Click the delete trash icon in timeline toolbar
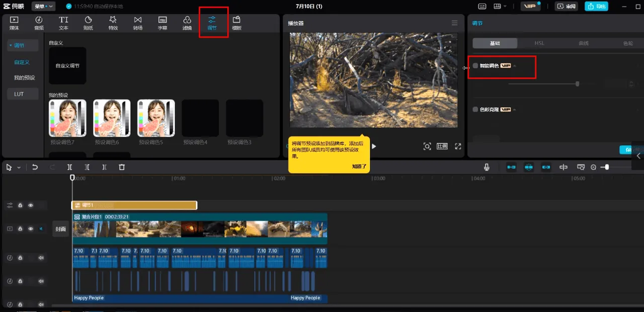 click(122, 167)
